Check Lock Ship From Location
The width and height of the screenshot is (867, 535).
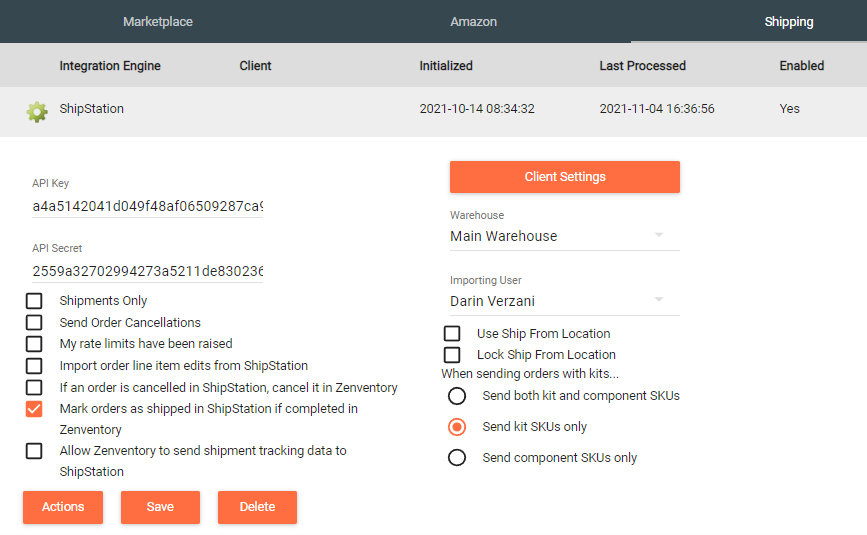[x=452, y=355]
